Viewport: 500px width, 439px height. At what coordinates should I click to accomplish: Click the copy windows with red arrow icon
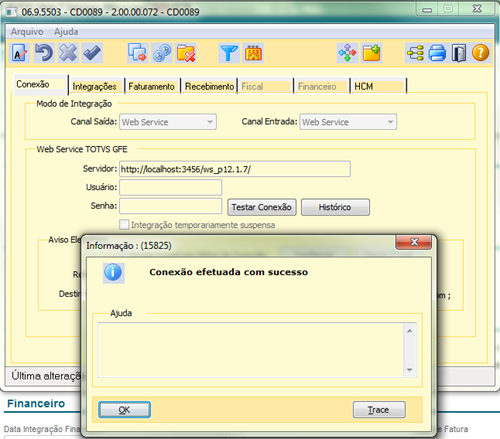coord(138,53)
